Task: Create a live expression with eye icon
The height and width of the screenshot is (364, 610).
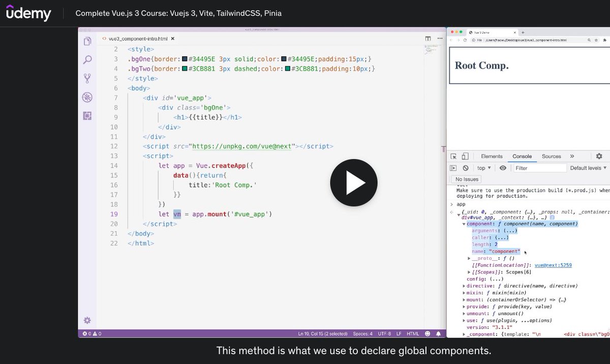Action: pos(503,168)
